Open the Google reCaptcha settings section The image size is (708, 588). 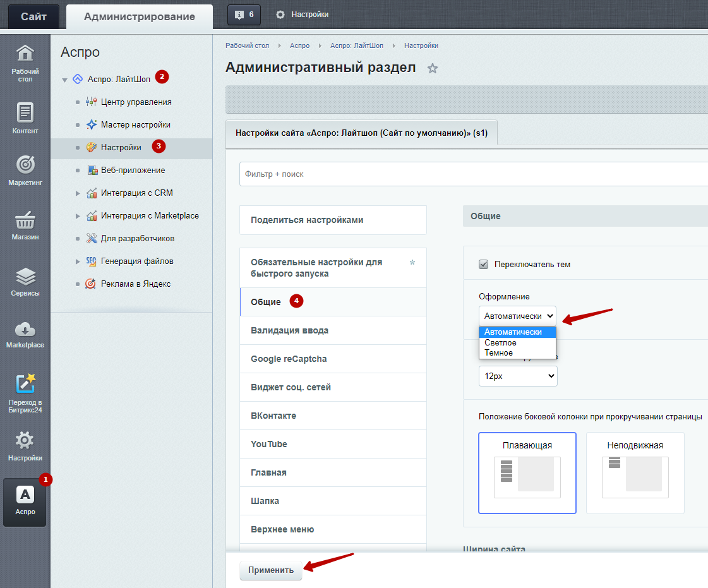point(333,359)
